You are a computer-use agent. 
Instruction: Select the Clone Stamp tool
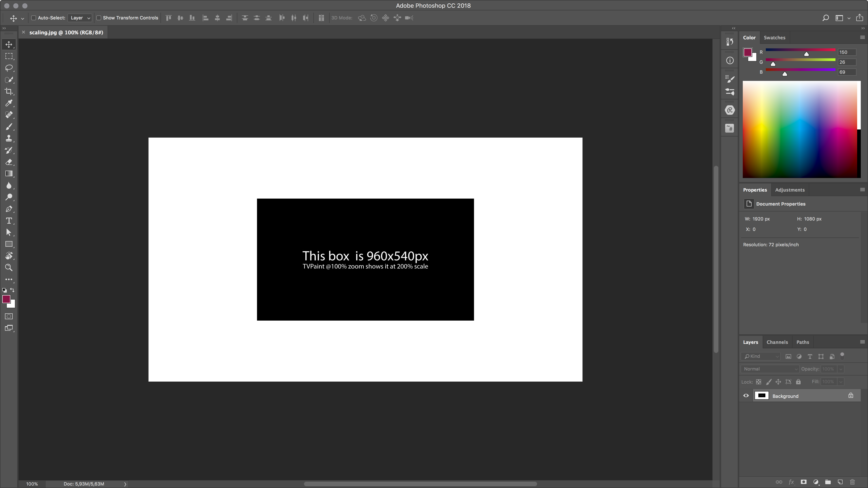9,138
